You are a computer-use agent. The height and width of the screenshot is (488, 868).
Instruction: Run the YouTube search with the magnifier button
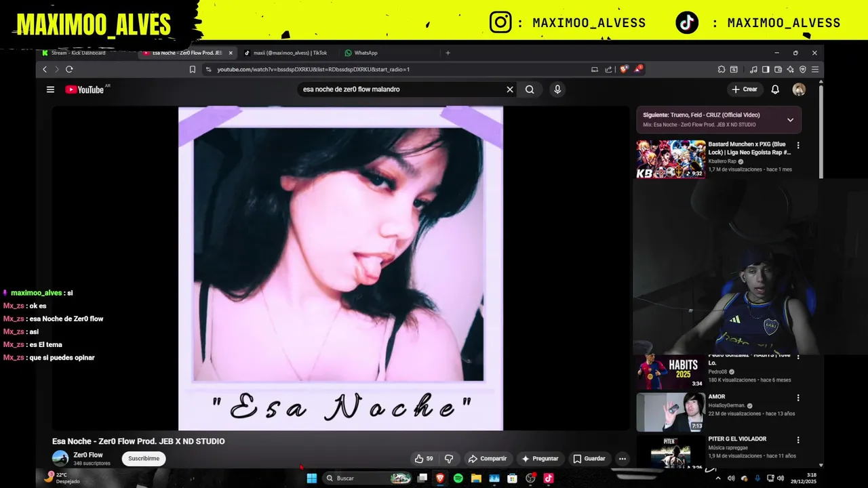pyautogui.click(x=530, y=89)
